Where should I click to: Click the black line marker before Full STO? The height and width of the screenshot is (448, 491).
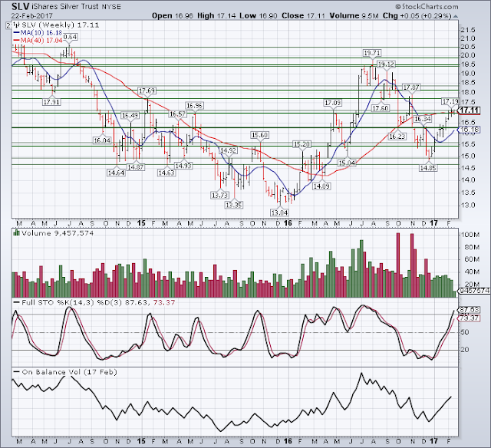tap(16, 302)
